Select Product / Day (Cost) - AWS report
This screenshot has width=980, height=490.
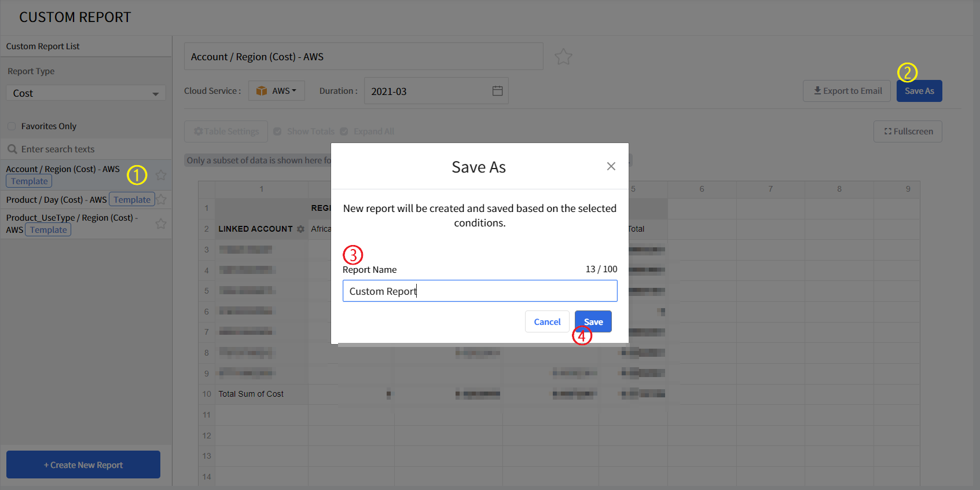click(x=56, y=200)
